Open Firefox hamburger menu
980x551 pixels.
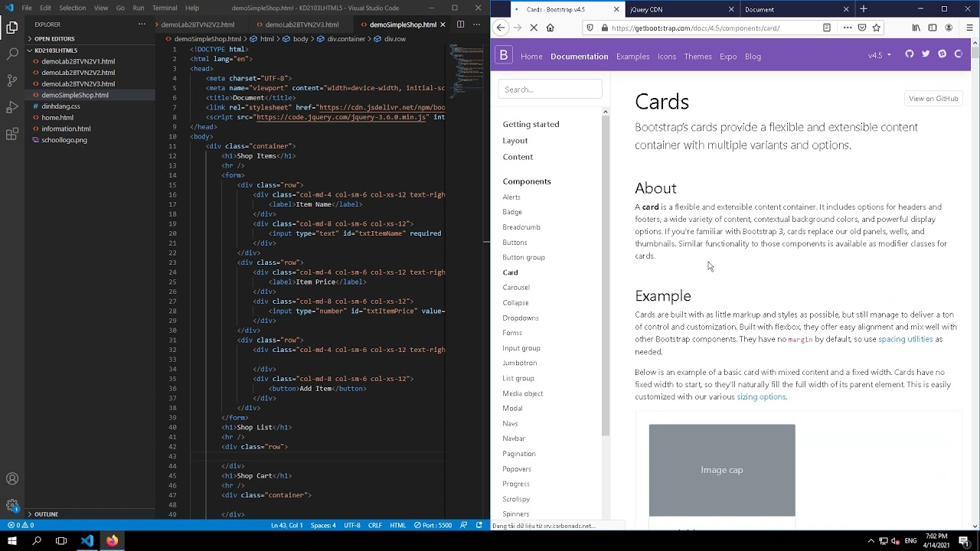tap(969, 28)
